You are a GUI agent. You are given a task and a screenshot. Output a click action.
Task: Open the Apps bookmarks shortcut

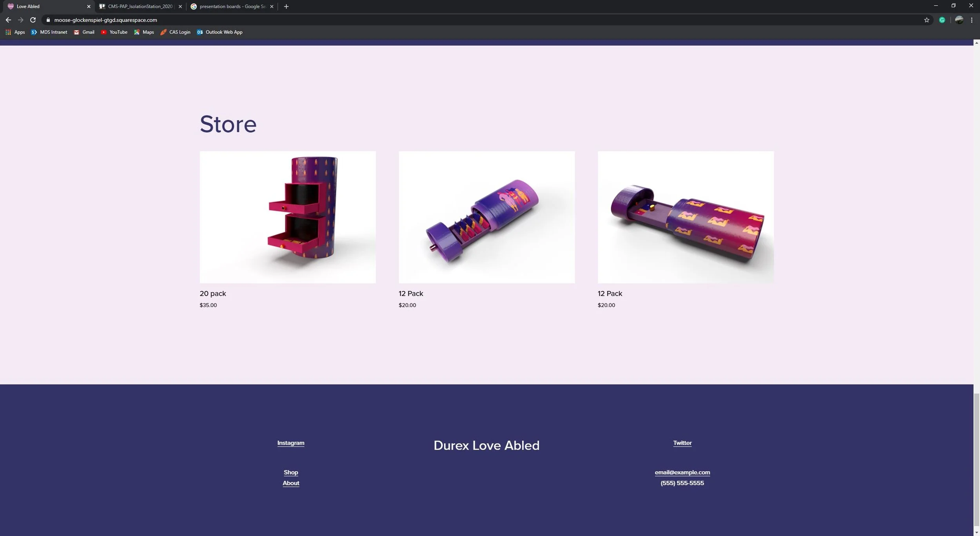(x=15, y=32)
